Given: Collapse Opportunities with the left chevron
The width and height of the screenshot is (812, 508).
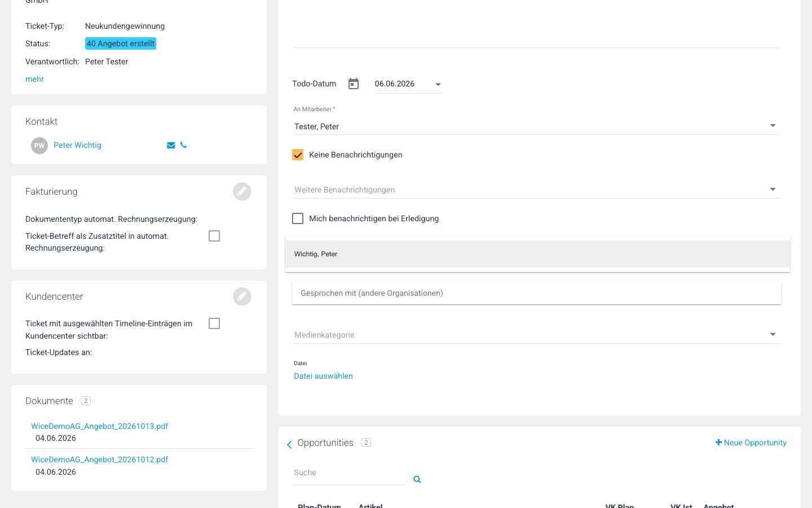Looking at the screenshot, I should point(289,445).
